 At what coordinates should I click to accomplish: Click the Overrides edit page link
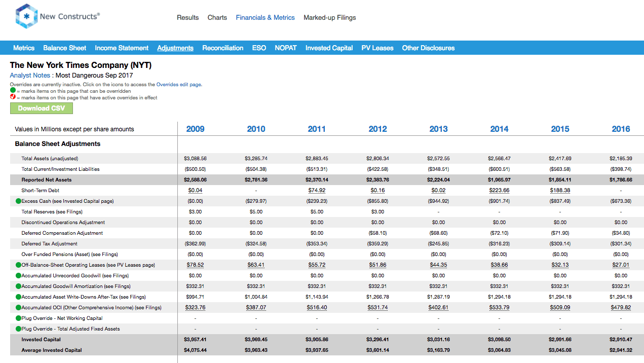(179, 85)
